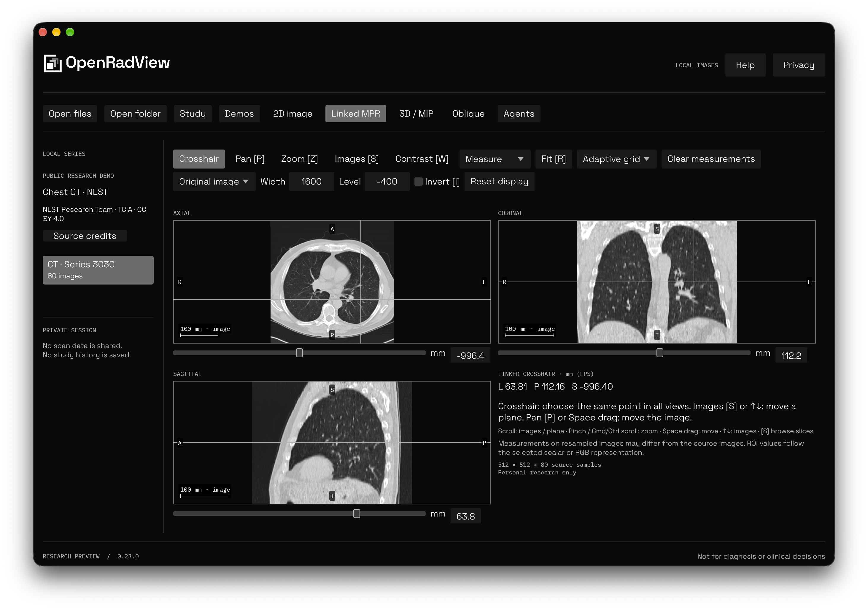Select the Crosshair tool
This screenshot has width=868, height=610.
(x=199, y=159)
